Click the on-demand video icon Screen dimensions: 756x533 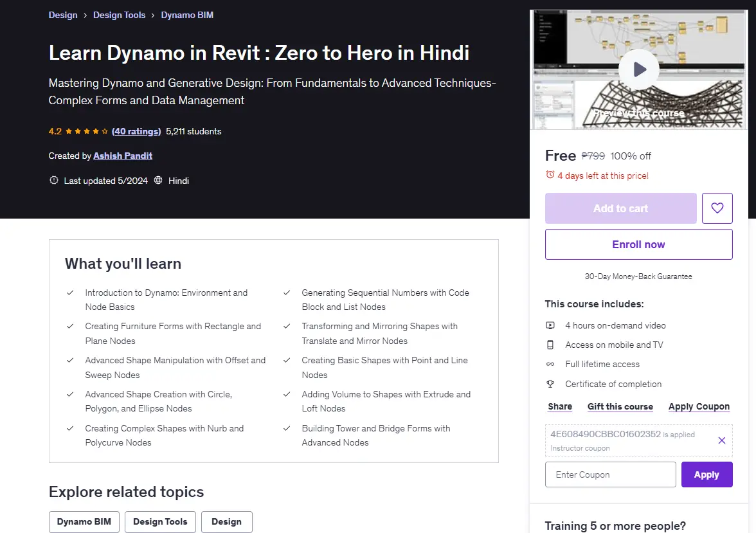[x=550, y=325]
